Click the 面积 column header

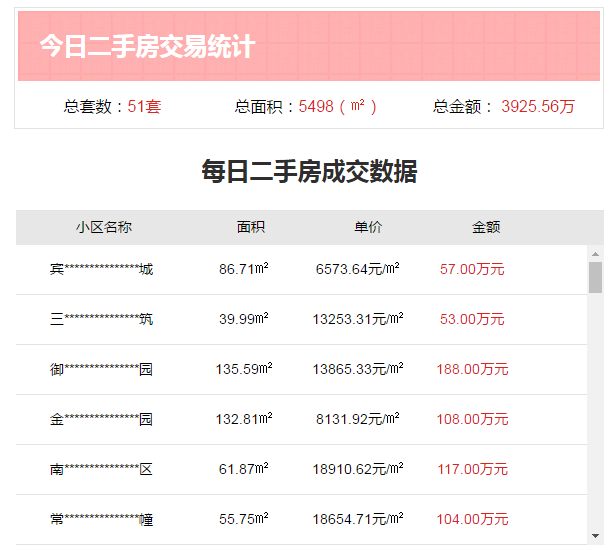pyautogui.click(x=251, y=227)
